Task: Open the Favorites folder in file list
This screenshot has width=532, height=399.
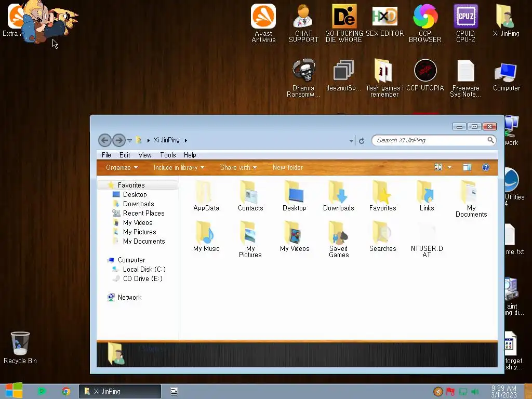Action: 382,196
